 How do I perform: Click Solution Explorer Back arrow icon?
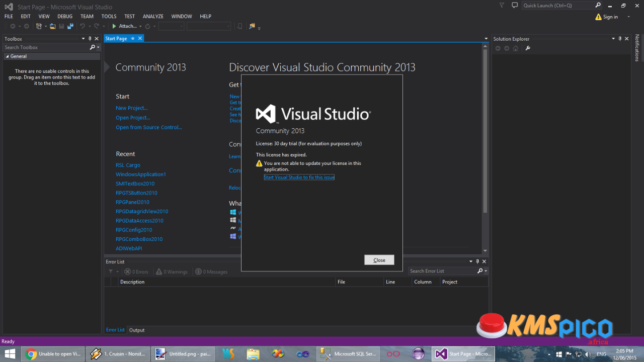[498, 48]
